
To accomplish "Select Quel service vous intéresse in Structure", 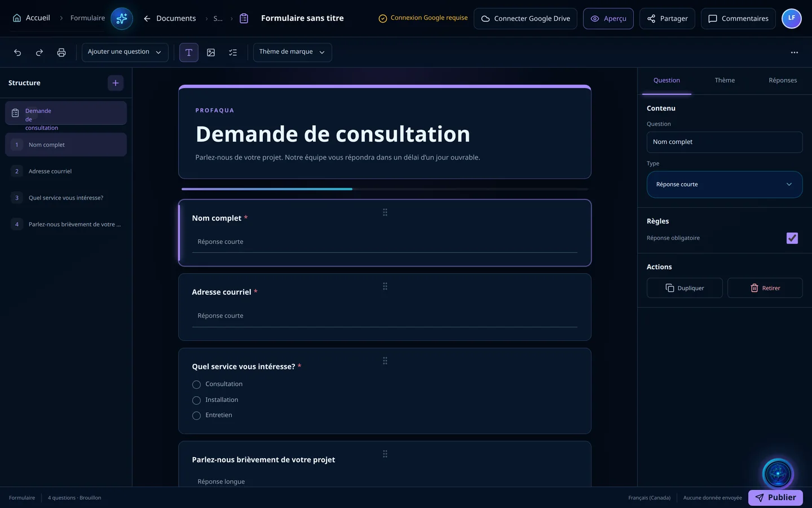I will (x=66, y=198).
